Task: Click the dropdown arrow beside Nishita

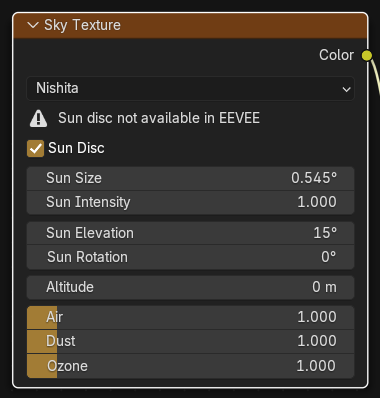Action: (x=347, y=89)
